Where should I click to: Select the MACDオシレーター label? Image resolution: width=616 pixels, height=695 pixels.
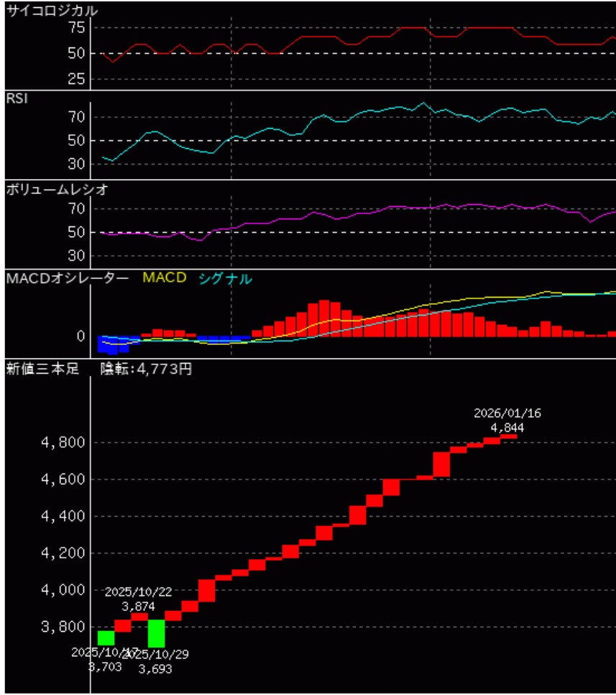(67, 278)
